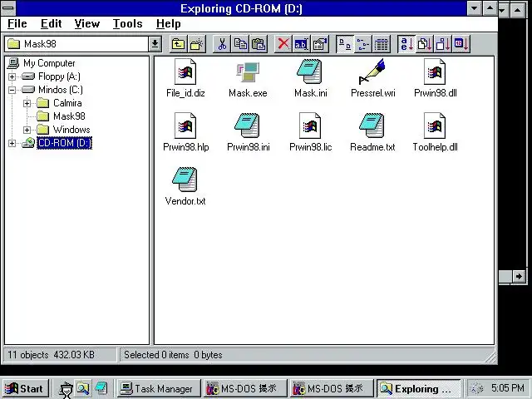Create a new folder with toolbar icon
The image size is (532, 399).
tap(197, 44)
